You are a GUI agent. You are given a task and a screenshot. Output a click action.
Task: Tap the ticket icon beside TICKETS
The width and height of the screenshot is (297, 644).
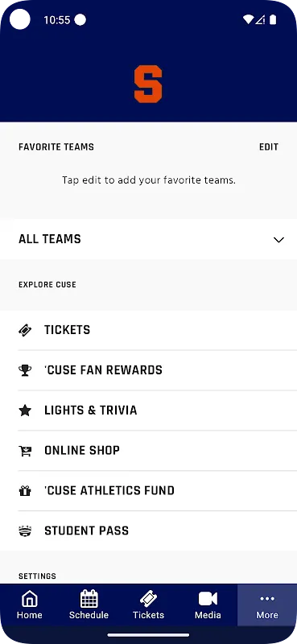pyautogui.click(x=25, y=330)
